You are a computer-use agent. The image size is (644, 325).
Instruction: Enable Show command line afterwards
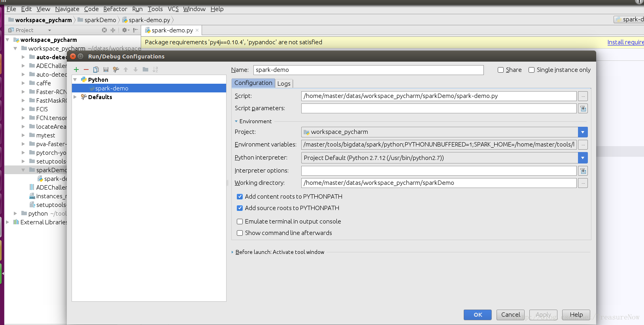[240, 233]
